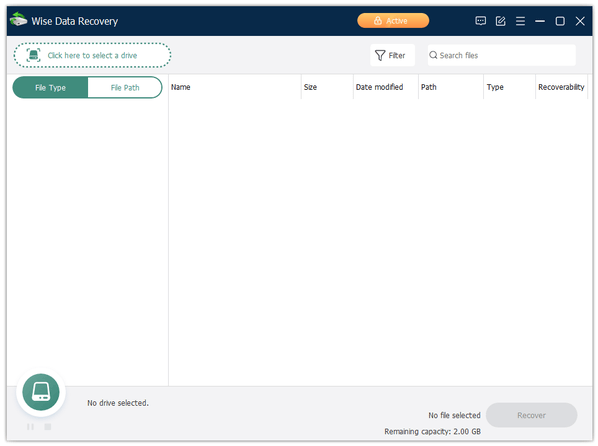Screen dimensions: 598x446
Task: Minimize the Wise Data Recovery window
Action: point(540,21)
